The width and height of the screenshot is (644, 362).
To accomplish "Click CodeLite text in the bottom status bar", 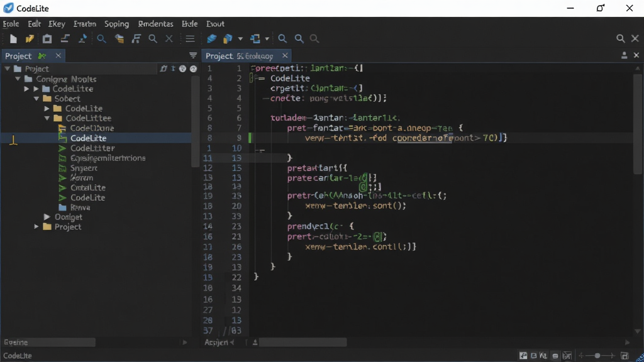I will [x=18, y=356].
